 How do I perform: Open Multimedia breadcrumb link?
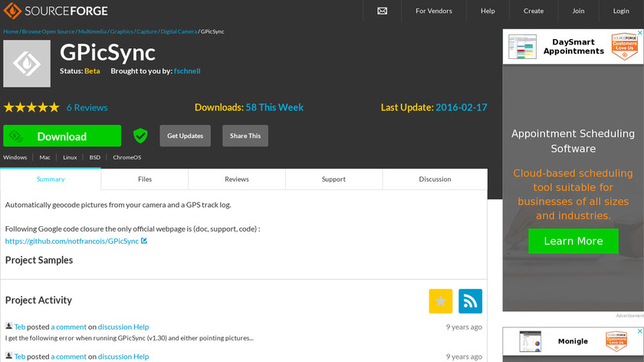[x=93, y=31]
